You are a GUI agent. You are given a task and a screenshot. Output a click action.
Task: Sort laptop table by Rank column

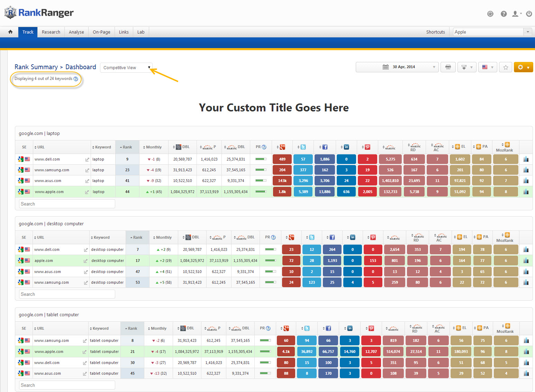[x=127, y=147]
